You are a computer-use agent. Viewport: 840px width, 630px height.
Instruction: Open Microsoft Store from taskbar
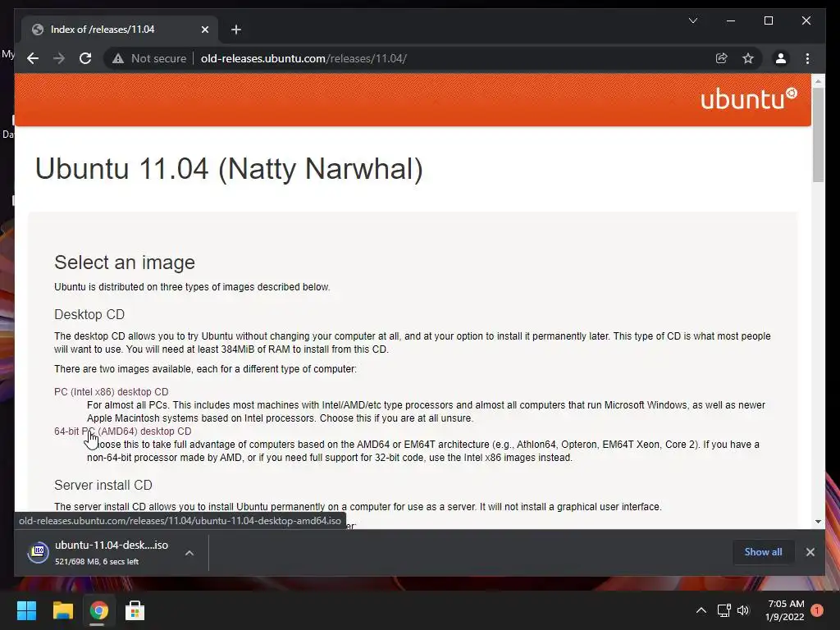[x=135, y=610]
